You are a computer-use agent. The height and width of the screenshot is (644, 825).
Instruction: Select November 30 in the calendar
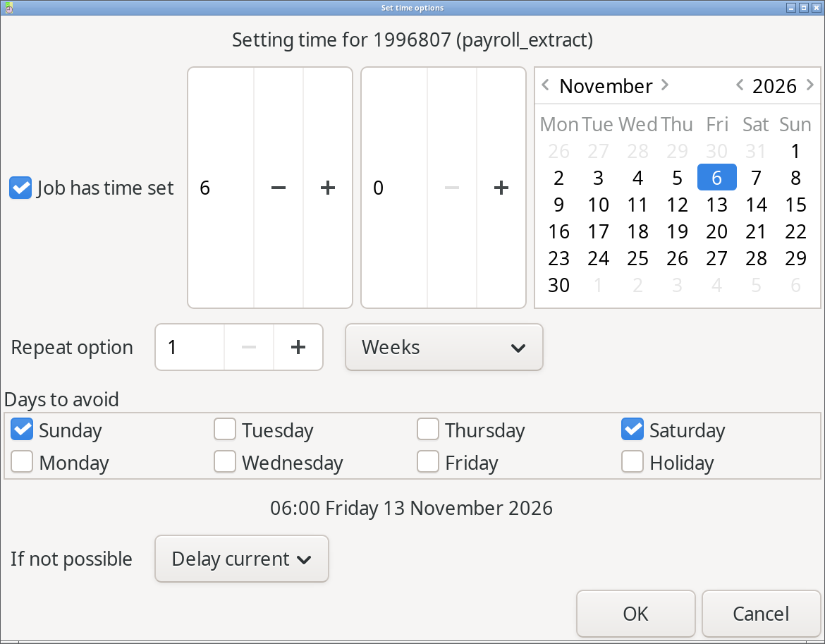click(x=558, y=285)
